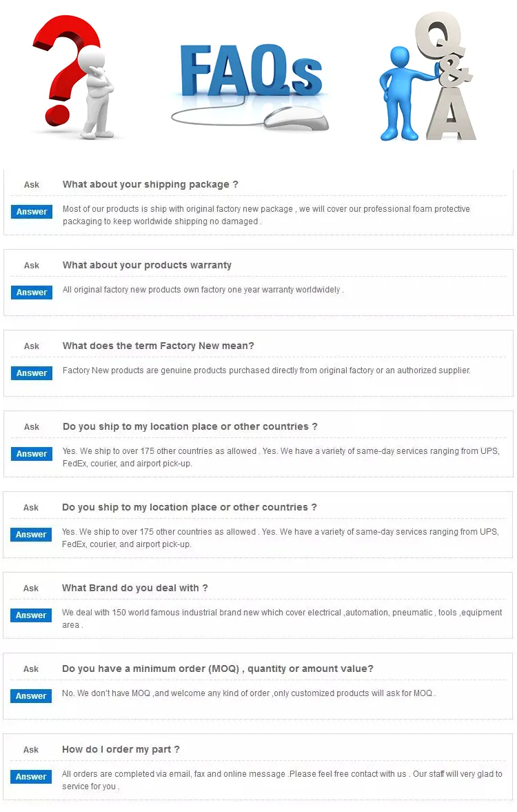The width and height of the screenshot is (517, 812).
Task: Open 'What about your shipping package ?' question
Action: pyautogui.click(x=150, y=185)
